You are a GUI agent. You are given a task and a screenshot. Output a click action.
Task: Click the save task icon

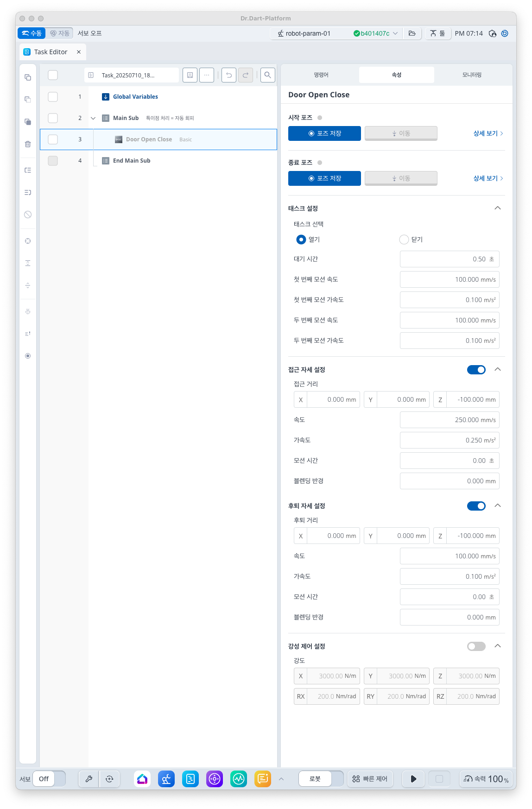(x=190, y=75)
